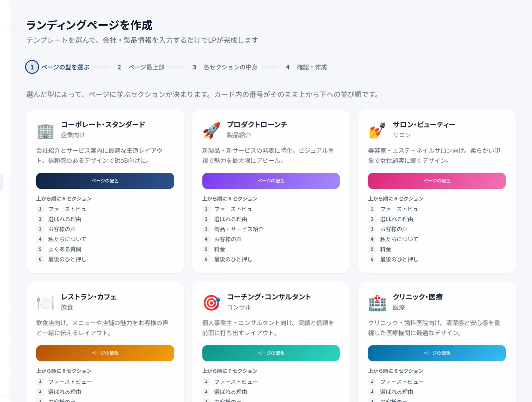Click the target icon for コーチング・コンサルタント
Screen dimensions: 532x402
[211, 303]
